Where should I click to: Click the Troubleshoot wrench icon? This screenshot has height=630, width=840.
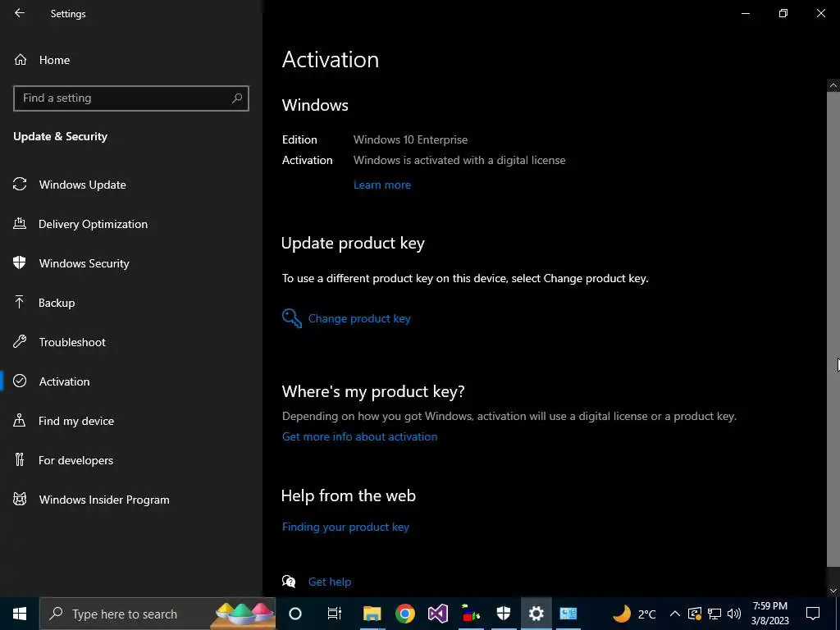[x=20, y=341]
